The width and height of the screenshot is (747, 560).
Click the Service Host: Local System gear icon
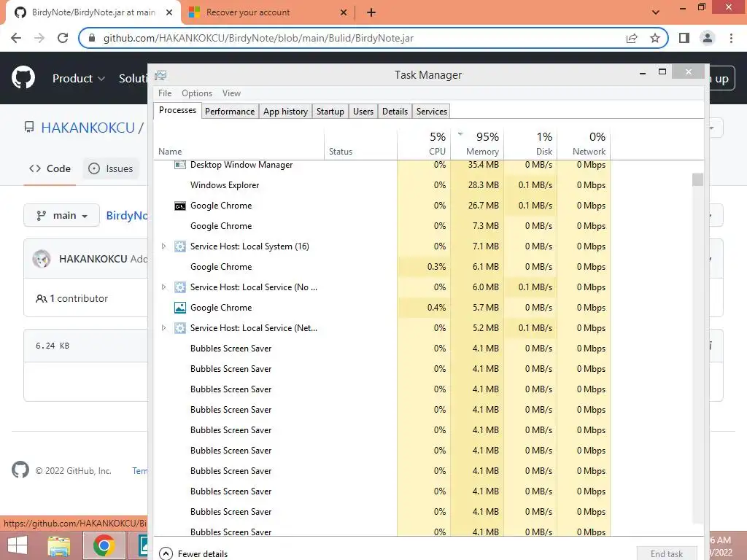179,246
